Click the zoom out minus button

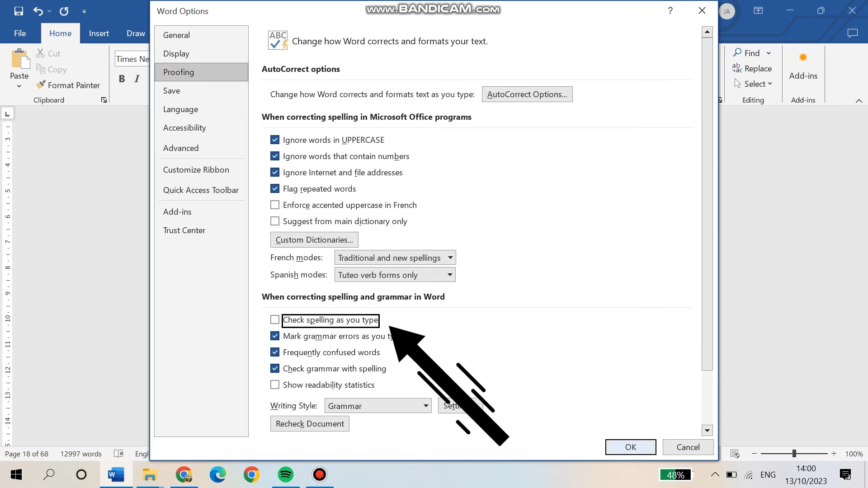coord(754,453)
